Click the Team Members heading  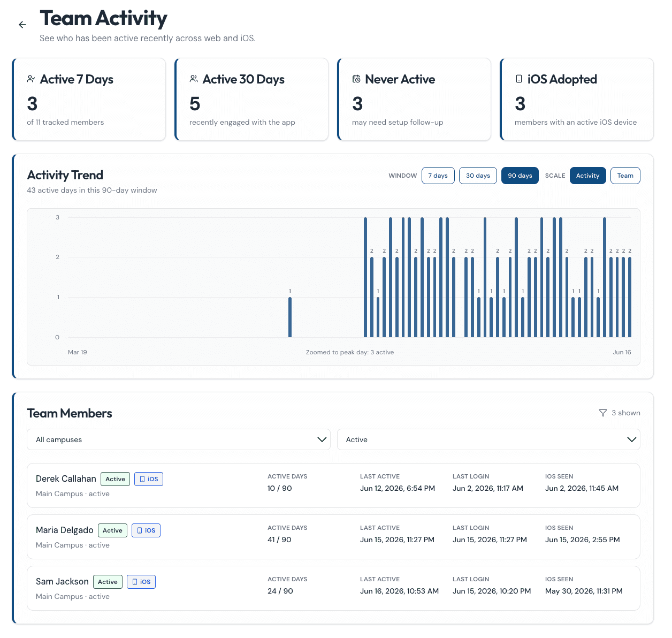(x=70, y=413)
